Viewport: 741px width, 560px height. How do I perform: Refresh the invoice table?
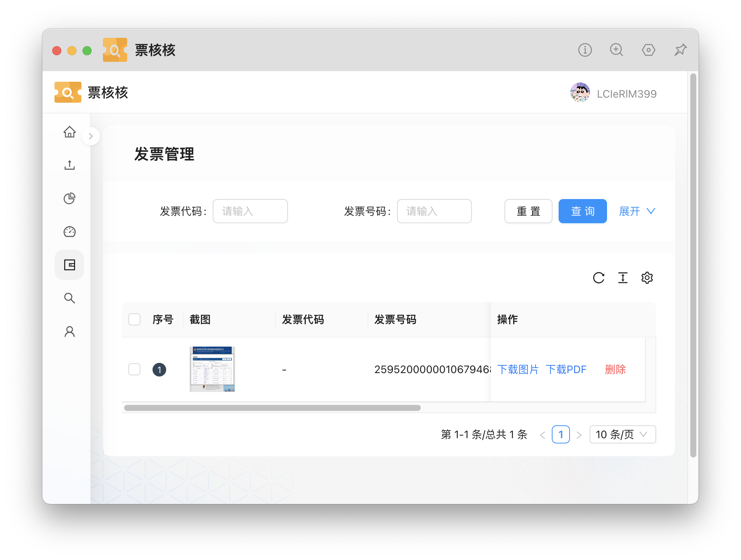599,278
